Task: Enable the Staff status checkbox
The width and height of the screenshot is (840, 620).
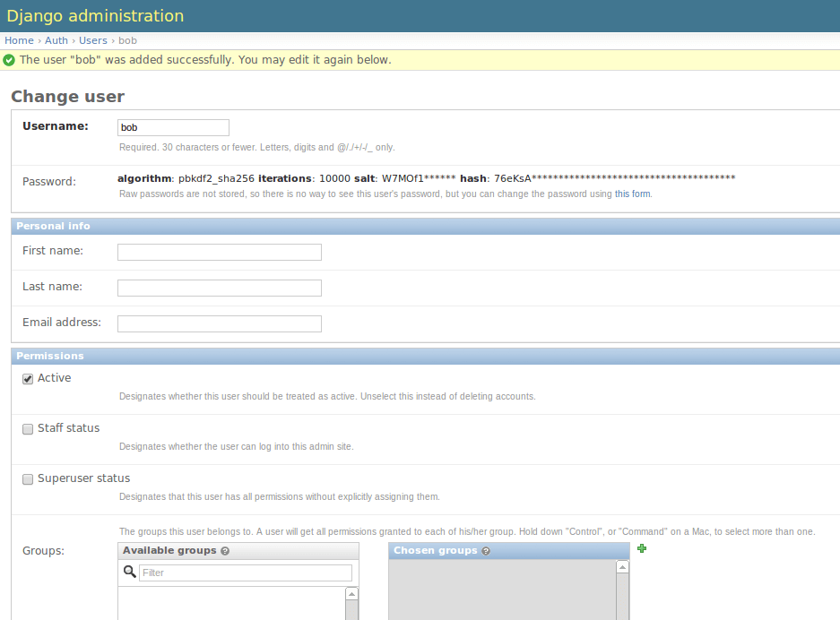Action: click(28, 429)
